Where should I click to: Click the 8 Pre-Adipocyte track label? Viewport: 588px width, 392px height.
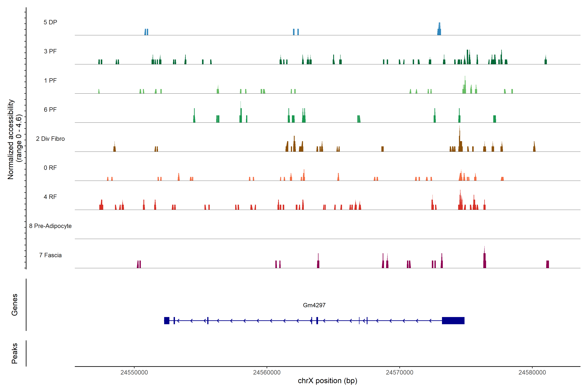pos(50,226)
